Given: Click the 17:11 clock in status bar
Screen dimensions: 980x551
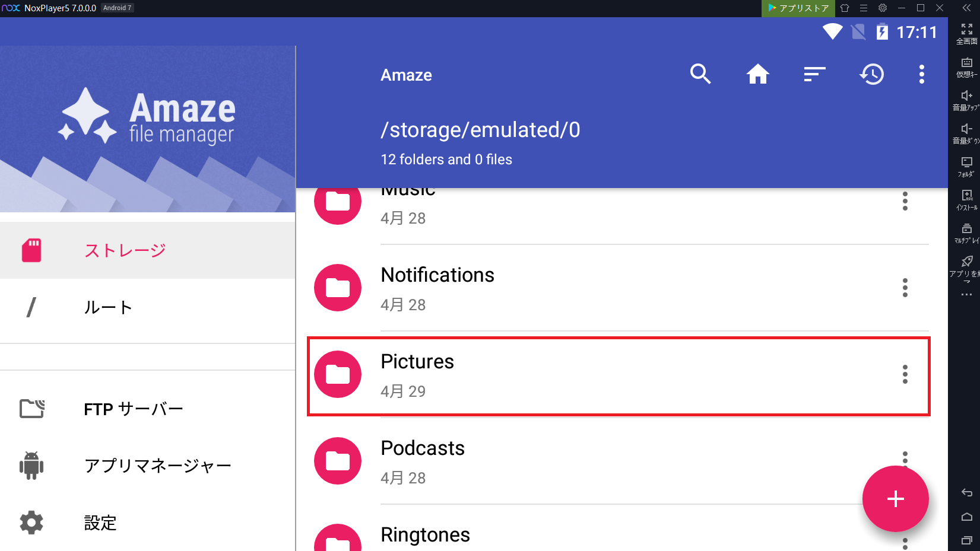Looking at the screenshot, I should [916, 32].
